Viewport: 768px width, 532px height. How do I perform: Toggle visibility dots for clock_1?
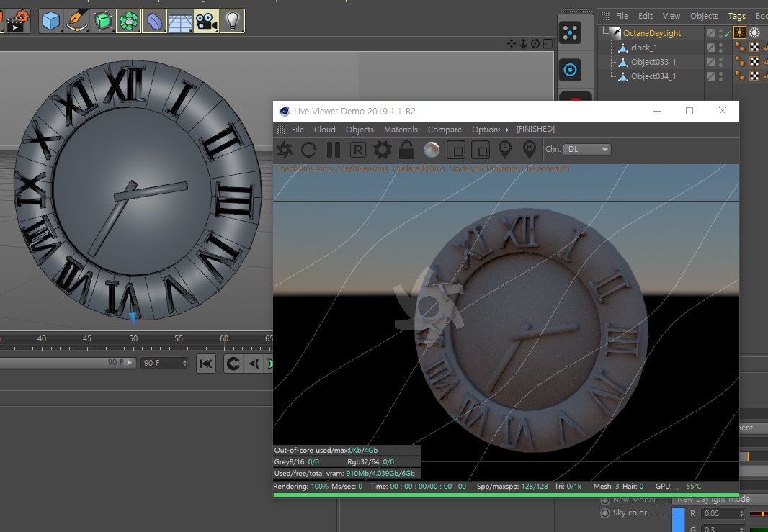(x=720, y=48)
